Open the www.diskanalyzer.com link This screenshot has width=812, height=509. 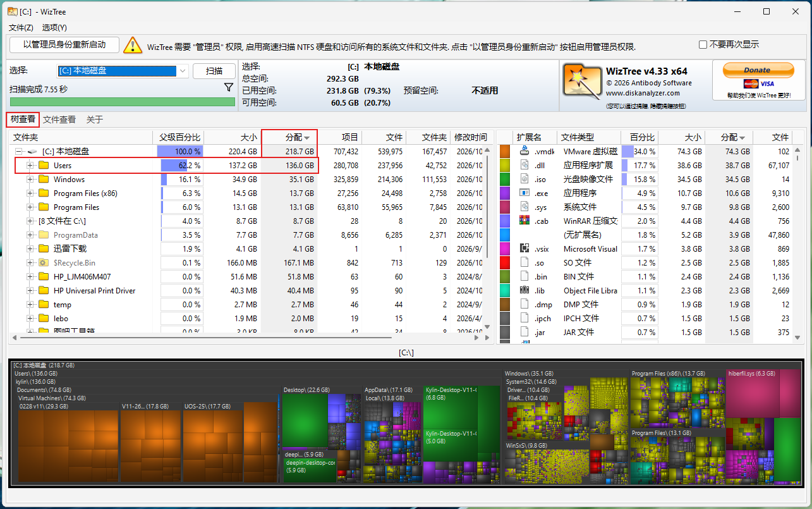pos(643,93)
